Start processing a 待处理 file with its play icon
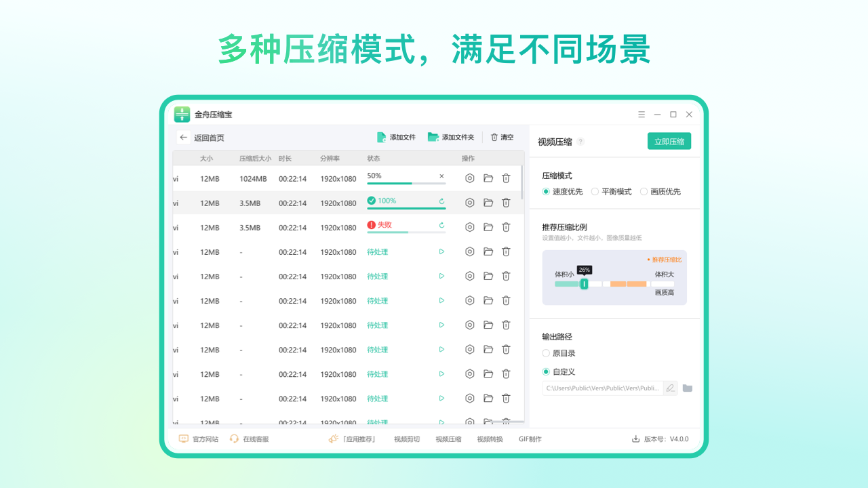Screen dimensions: 868x488 [441, 251]
